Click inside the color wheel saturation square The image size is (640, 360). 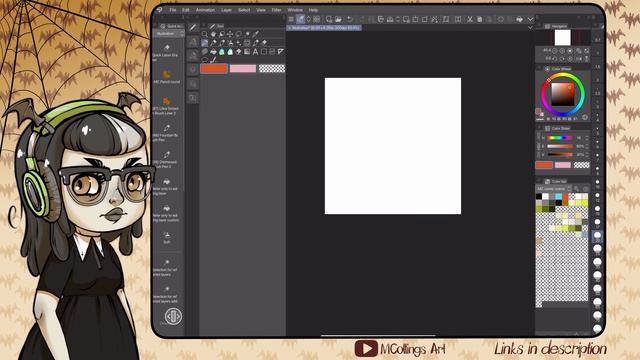(x=563, y=95)
